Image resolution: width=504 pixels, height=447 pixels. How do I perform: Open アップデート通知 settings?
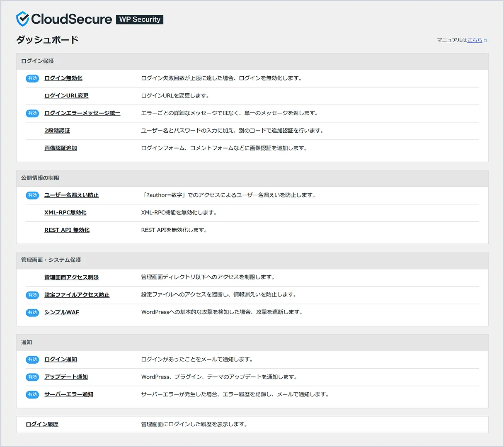[x=66, y=377]
